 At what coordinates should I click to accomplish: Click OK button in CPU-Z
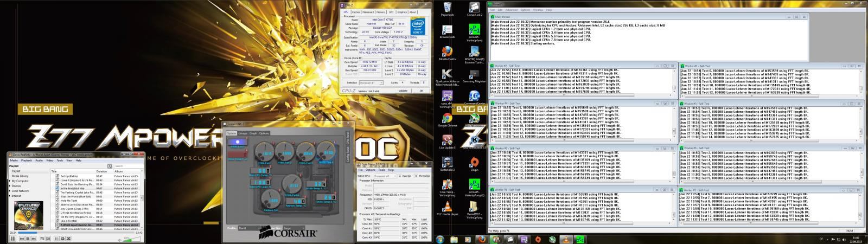[x=421, y=91]
